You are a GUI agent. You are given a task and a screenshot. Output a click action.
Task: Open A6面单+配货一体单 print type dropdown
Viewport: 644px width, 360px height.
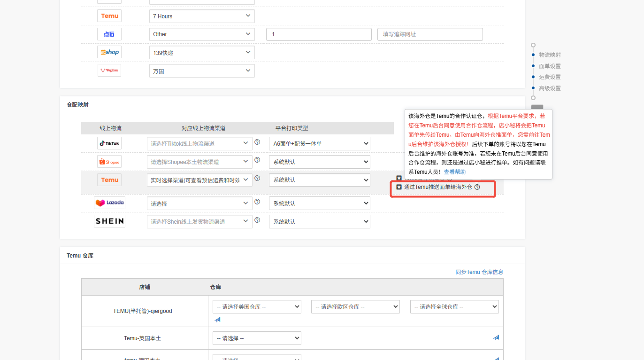[320, 143]
